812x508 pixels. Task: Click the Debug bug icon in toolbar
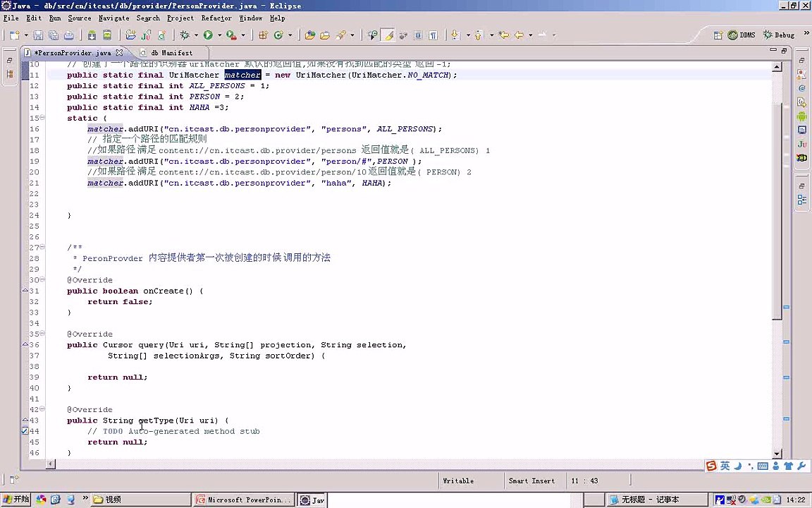185,35
